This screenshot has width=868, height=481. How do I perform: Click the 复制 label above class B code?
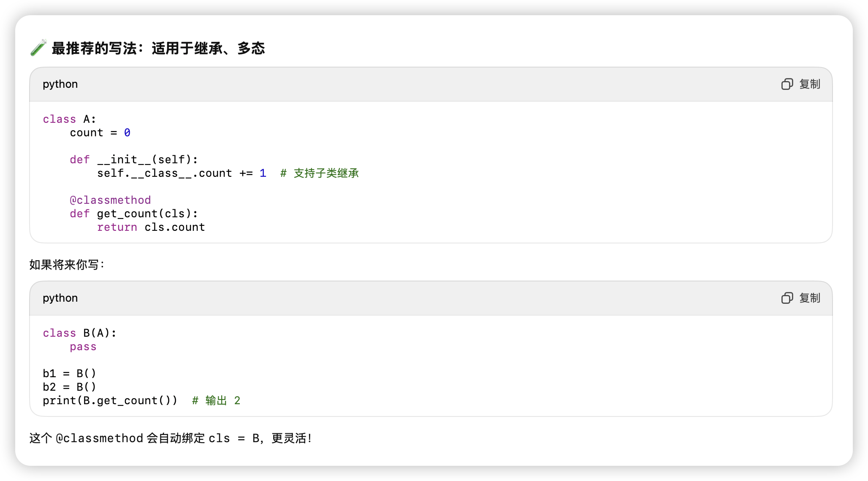(x=810, y=298)
